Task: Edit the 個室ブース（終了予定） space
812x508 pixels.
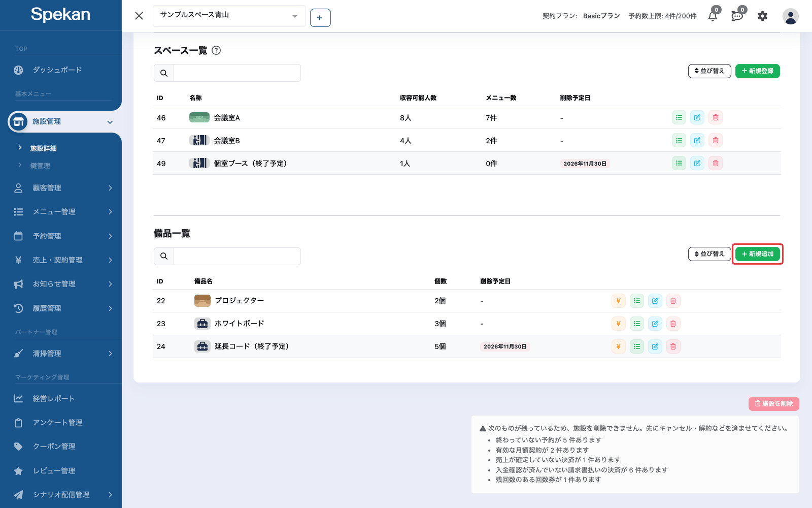Action: [697, 163]
